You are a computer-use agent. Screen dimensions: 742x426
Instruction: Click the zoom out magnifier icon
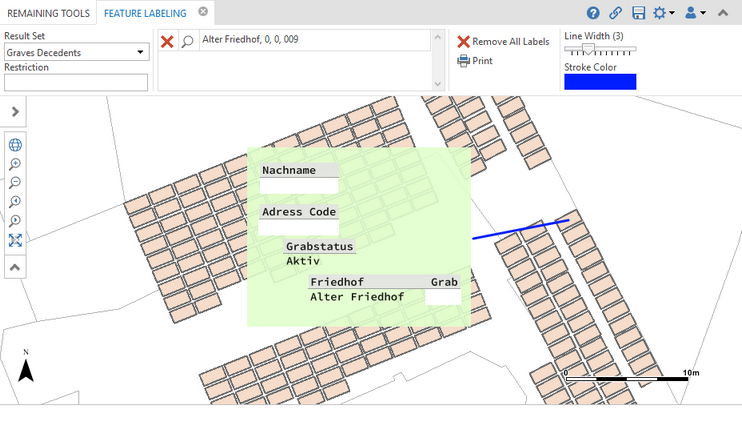click(x=15, y=183)
